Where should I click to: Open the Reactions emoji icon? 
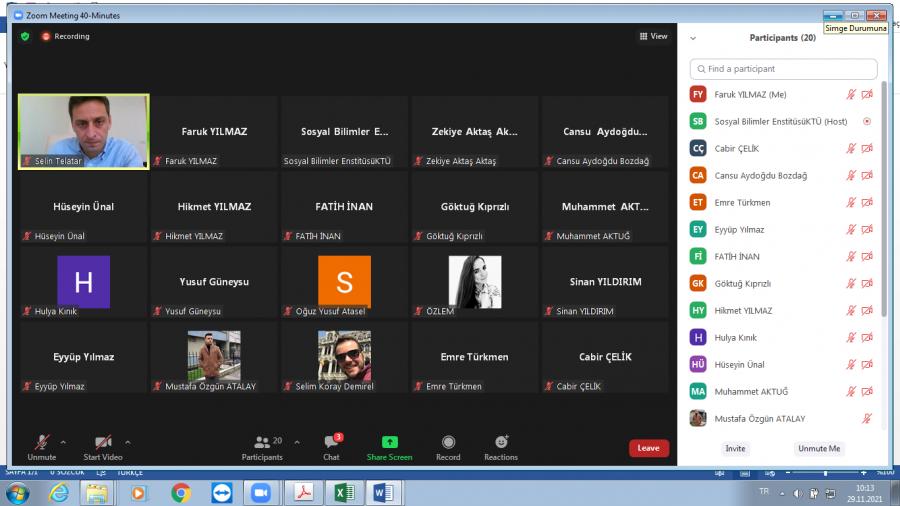pos(501,442)
